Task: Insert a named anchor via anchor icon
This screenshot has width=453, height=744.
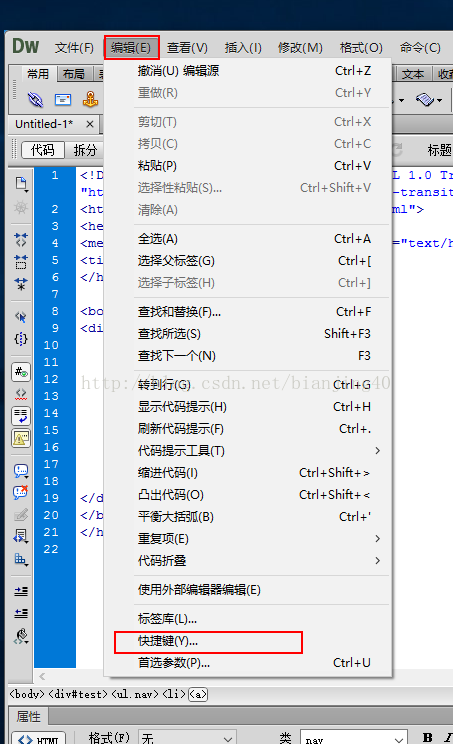Action: click(x=90, y=99)
